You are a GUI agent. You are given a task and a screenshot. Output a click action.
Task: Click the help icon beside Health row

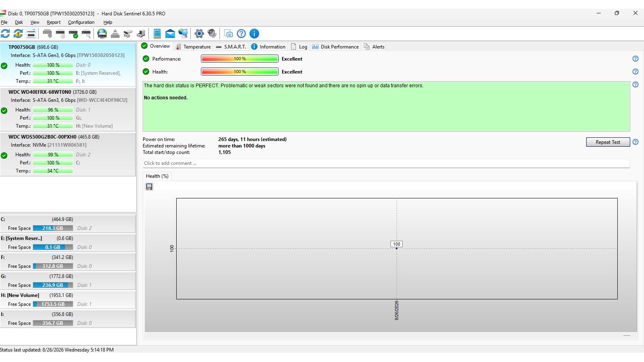tap(636, 72)
